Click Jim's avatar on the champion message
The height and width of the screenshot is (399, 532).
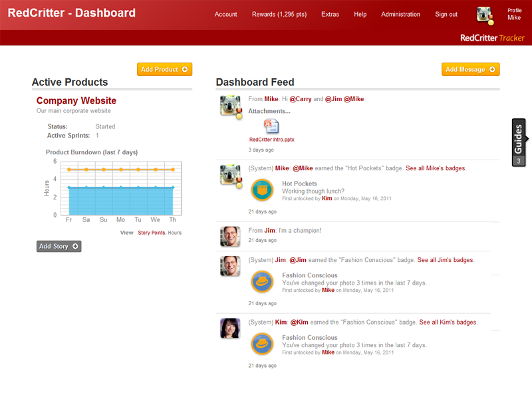pos(230,237)
